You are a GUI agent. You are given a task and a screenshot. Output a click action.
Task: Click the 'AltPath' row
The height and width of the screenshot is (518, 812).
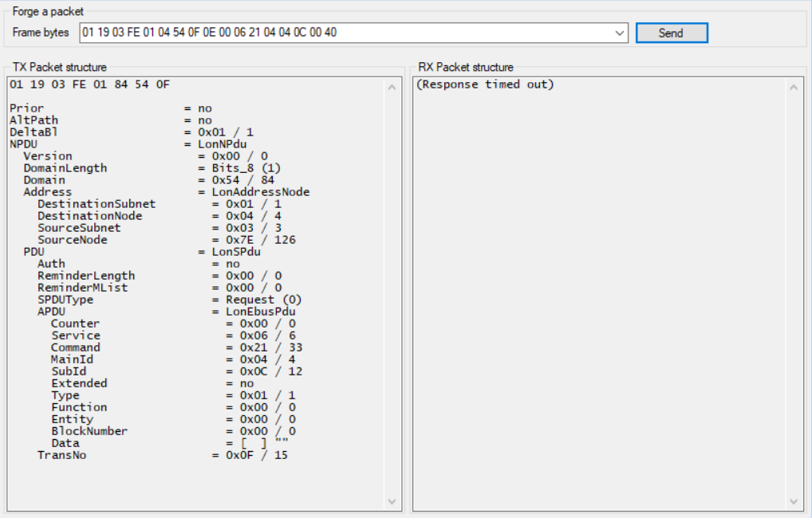pos(111,120)
